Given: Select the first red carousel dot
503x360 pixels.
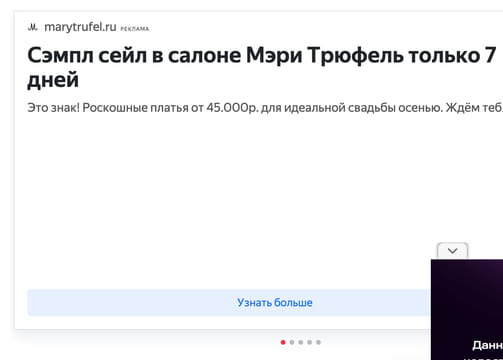Looking at the screenshot, I should [x=283, y=342].
